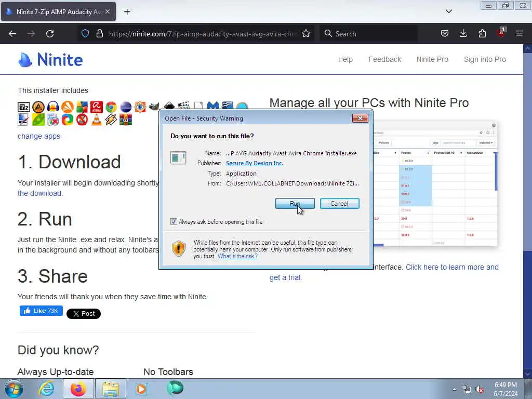Click the Ninite logo

pos(50,60)
